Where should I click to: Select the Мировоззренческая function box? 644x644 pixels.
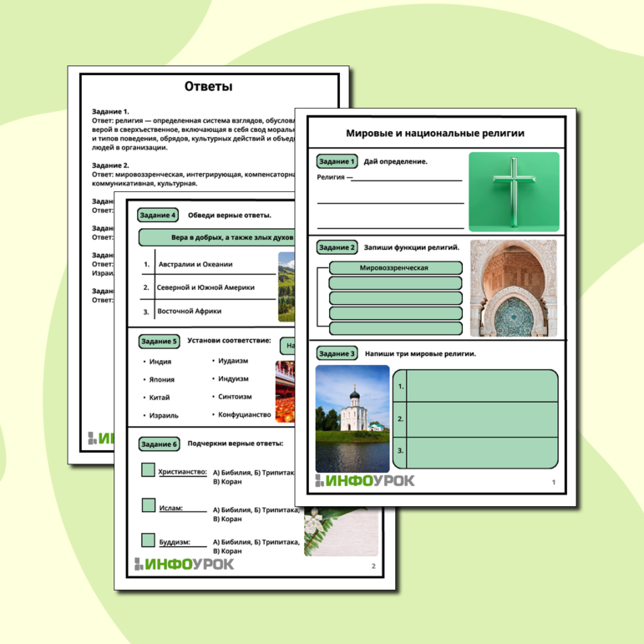tap(395, 268)
